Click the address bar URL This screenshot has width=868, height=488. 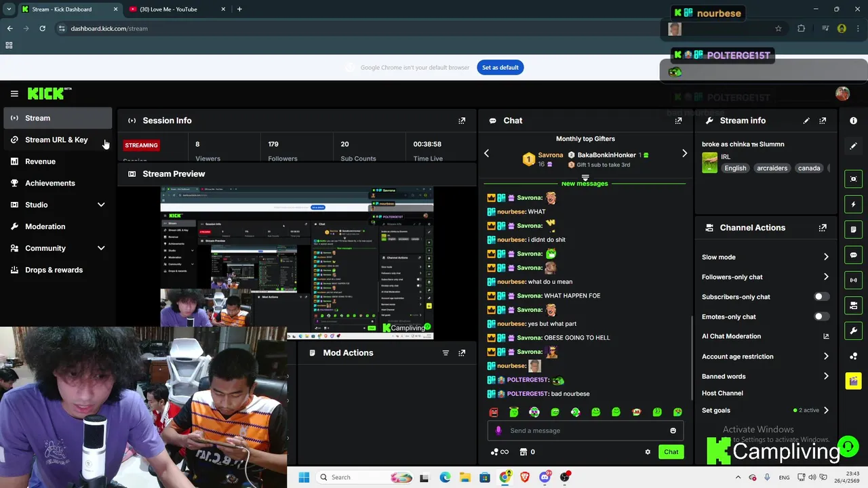(x=109, y=28)
